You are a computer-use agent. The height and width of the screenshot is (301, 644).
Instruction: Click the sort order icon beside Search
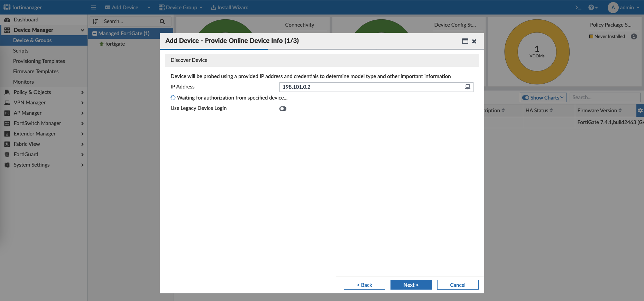[95, 21]
